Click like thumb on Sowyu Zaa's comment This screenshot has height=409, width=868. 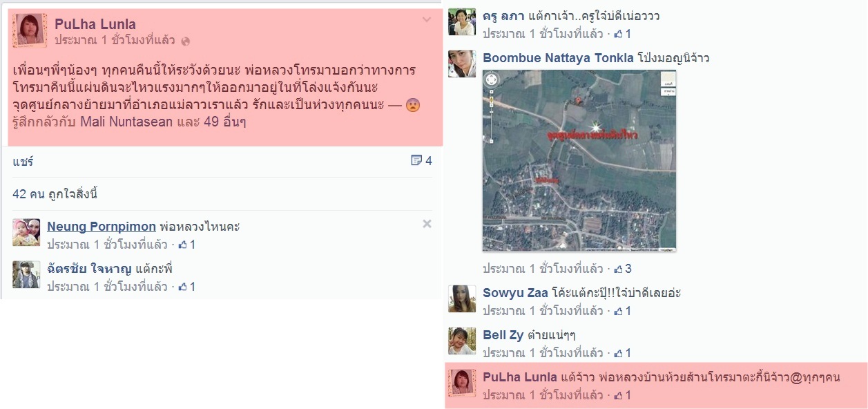(618, 311)
